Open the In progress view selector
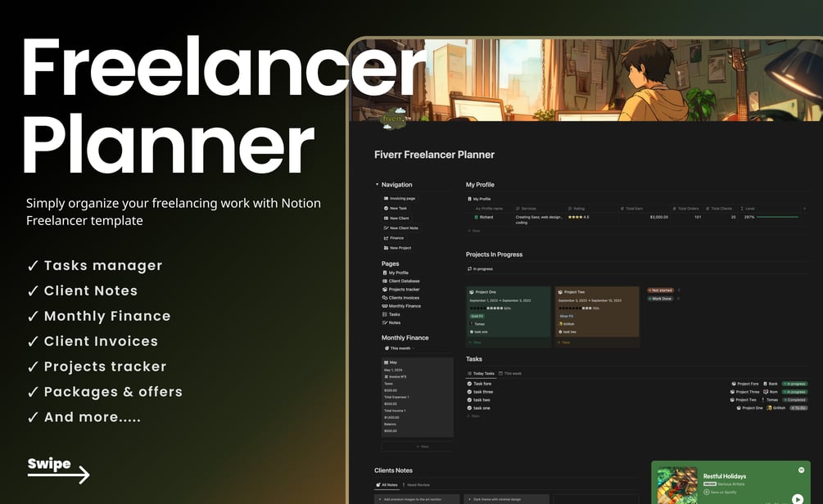The image size is (823, 504). click(x=480, y=269)
